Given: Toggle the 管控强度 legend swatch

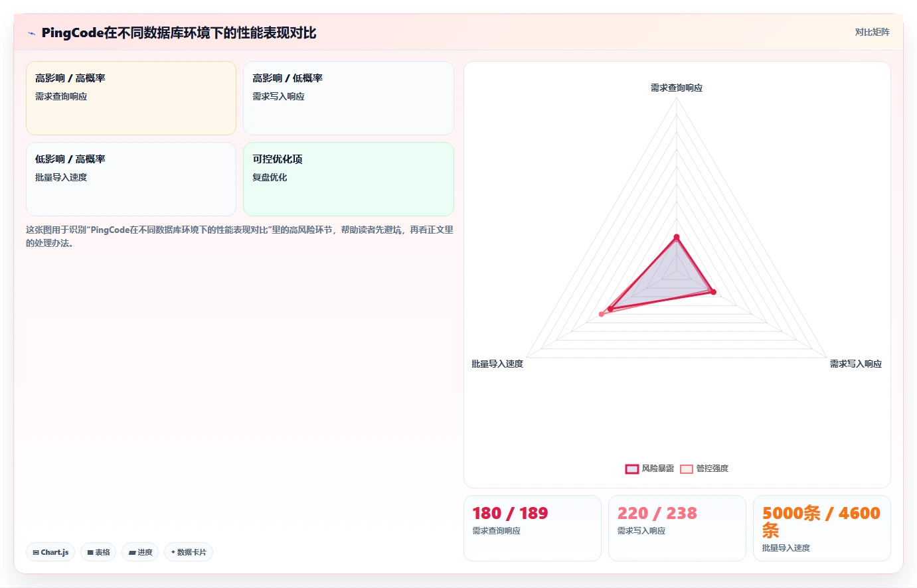Looking at the screenshot, I should pyautogui.click(x=687, y=469).
